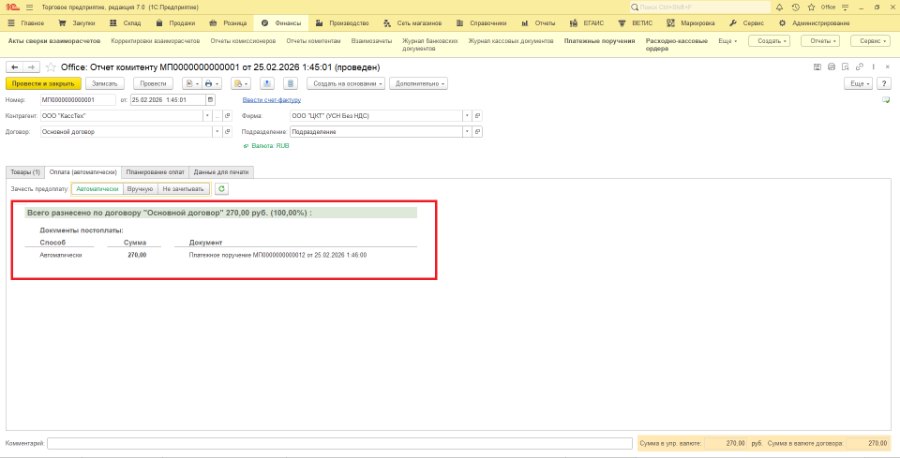Open help question mark button

pos(885,84)
